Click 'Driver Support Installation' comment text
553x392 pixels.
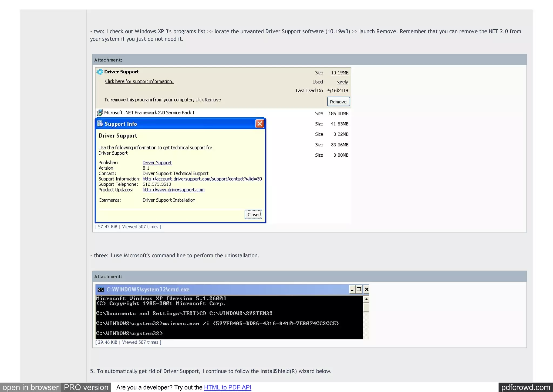[x=169, y=200]
